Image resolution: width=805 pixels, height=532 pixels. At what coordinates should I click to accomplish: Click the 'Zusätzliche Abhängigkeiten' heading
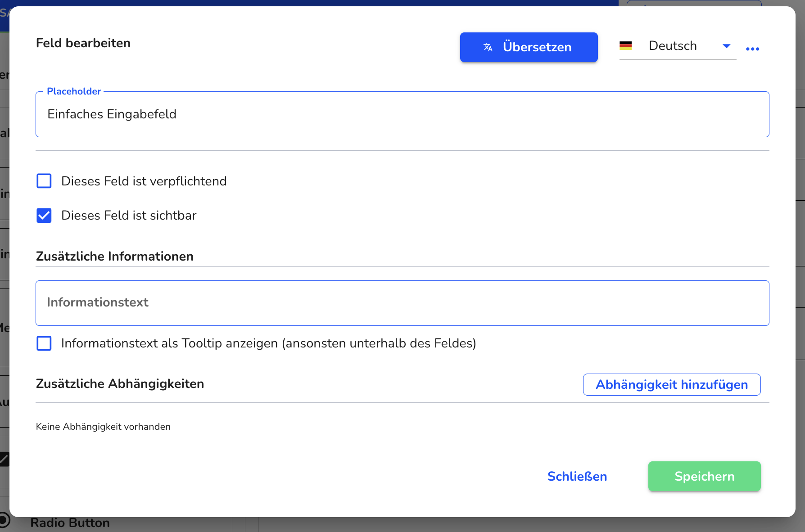tap(120, 384)
